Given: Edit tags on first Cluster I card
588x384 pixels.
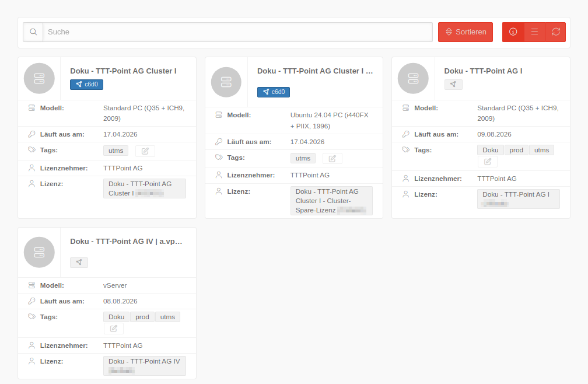Looking at the screenshot, I should tap(145, 151).
